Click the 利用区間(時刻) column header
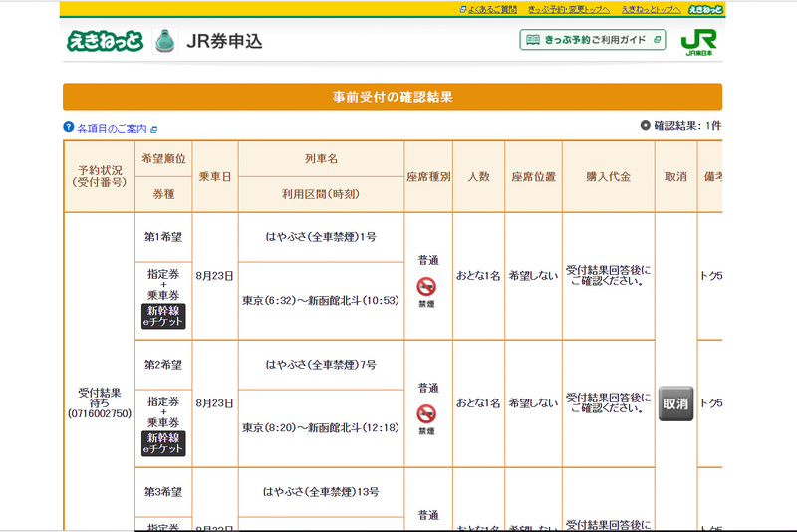The image size is (797, 532). click(321, 194)
